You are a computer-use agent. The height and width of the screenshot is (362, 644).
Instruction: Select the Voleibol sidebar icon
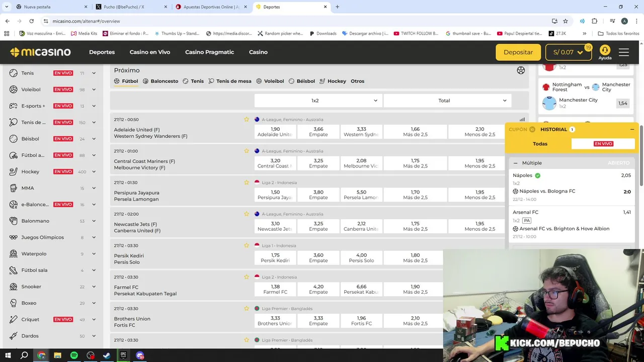[14, 89]
